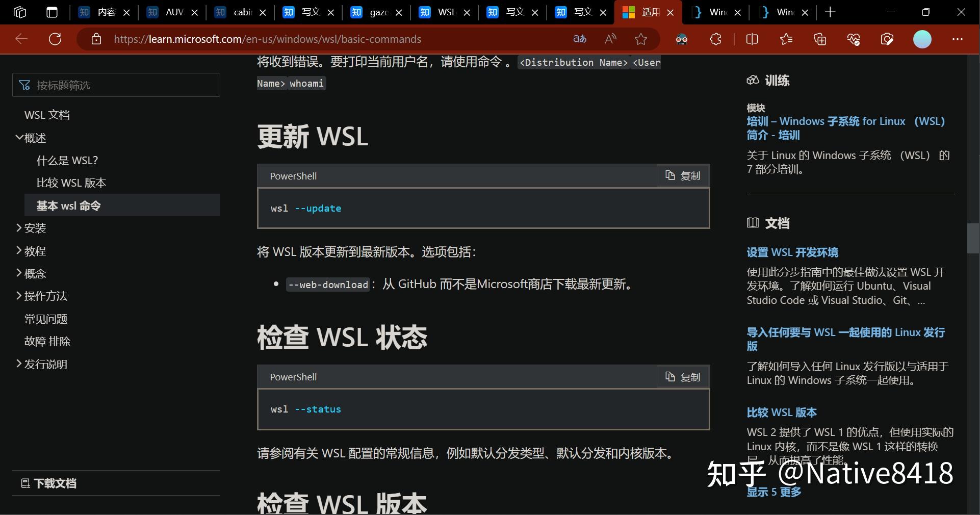Select the Read aloud icon

pos(610,39)
